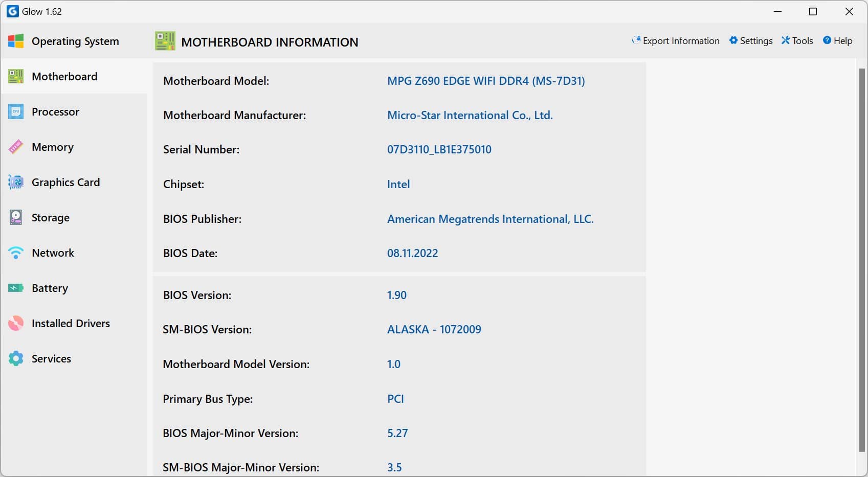
Task: Click the Chipset value Intel
Action: (x=398, y=184)
